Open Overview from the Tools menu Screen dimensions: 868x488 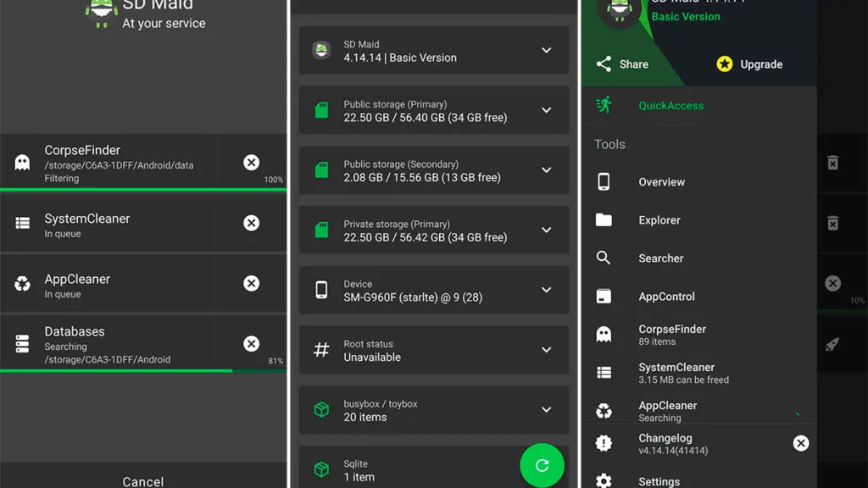click(x=699, y=182)
